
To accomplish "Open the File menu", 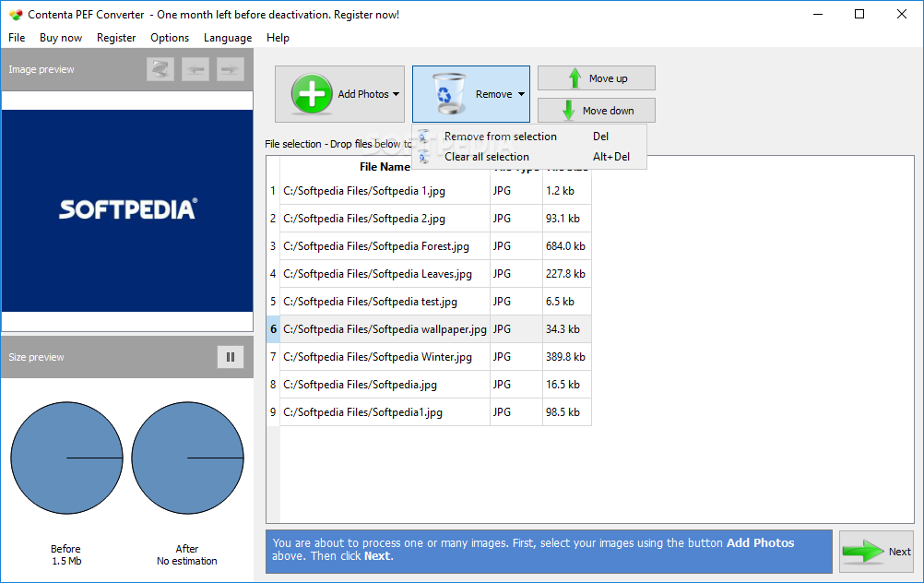I will (17, 38).
